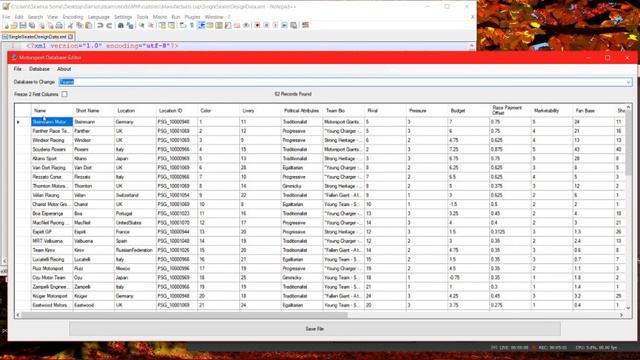Click the Zoom In icon in Notepad++

tap(141, 25)
